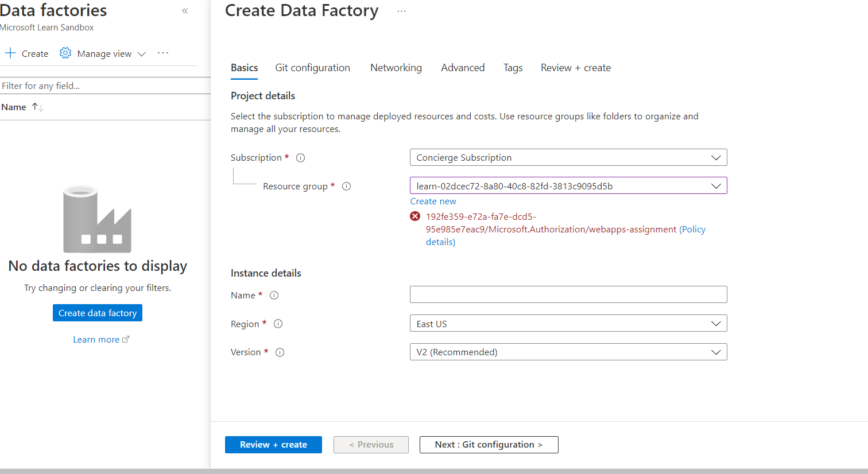Screen dimensions: 868x474
Task: Click the data factory Name input field
Action: coord(568,294)
